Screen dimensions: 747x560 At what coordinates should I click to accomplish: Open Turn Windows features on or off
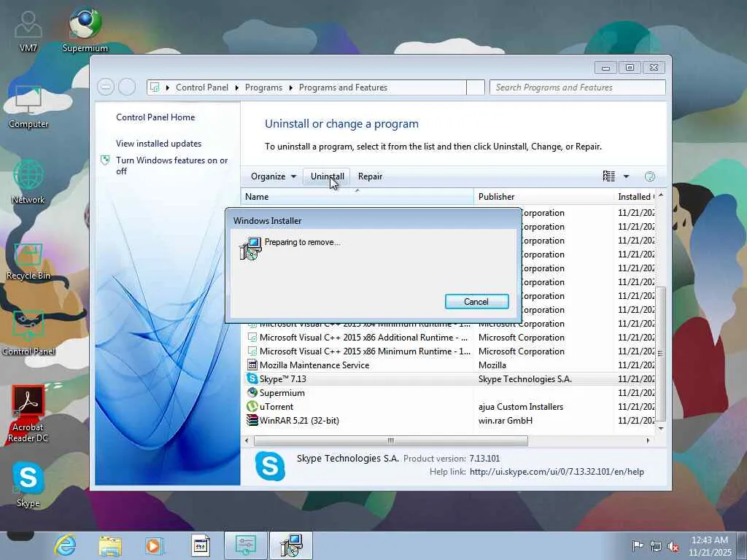point(172,166)
